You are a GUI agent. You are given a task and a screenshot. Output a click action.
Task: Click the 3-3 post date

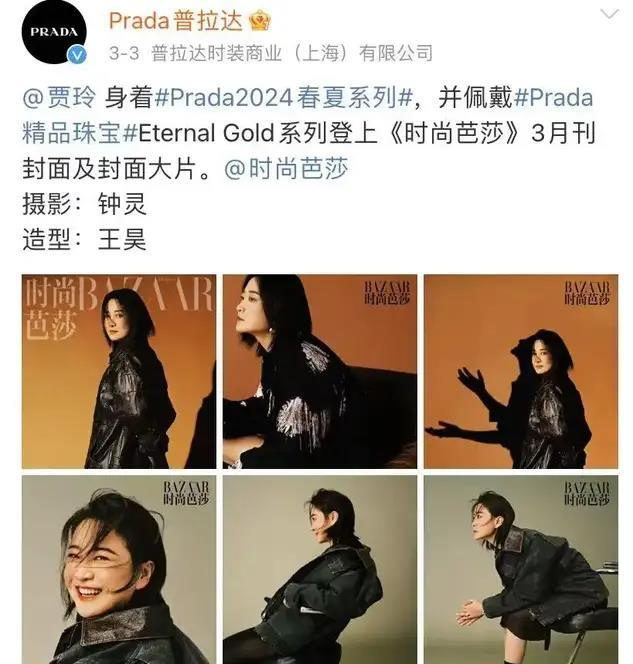[x=124, y=53]
